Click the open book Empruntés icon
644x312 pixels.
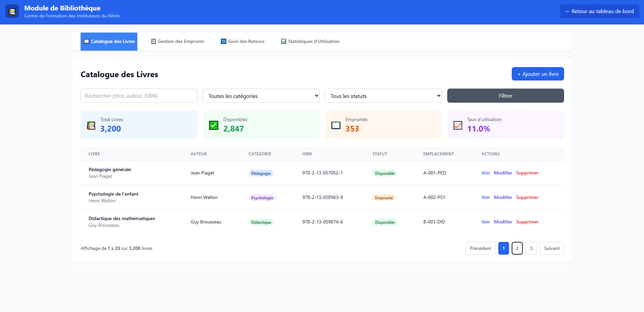336,125
